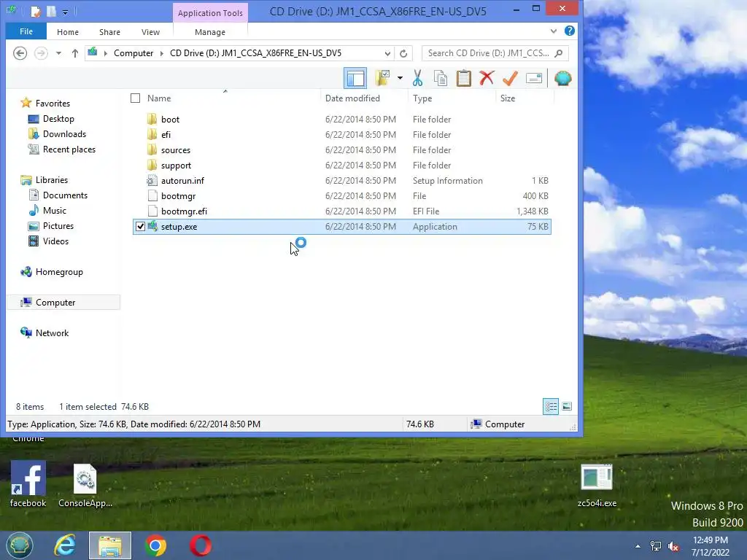Image resolution: width=747 pixels, height=560 pixels.
Task: Click the Cut scissors icon in toolbar
Action: pyautogui.click(x=418, y=78)
